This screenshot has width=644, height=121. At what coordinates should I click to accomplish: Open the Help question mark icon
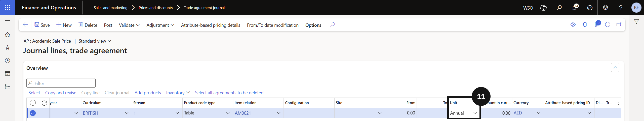(x=621, y=8)
